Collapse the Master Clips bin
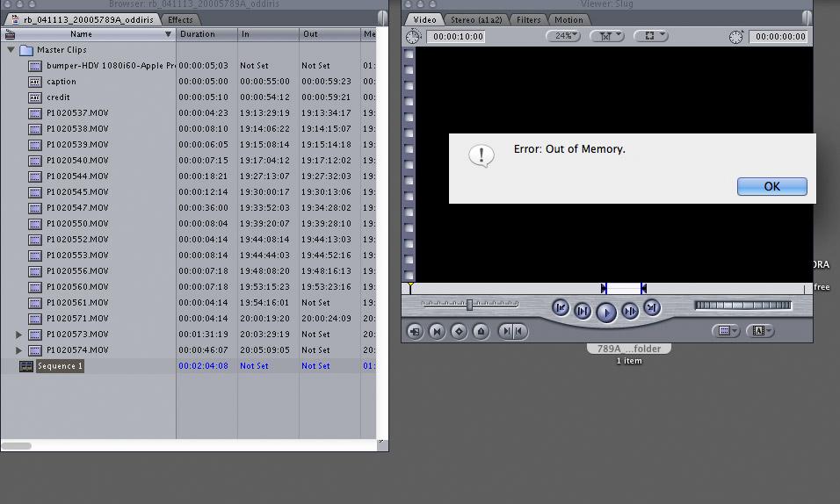 tap(11, 50)
